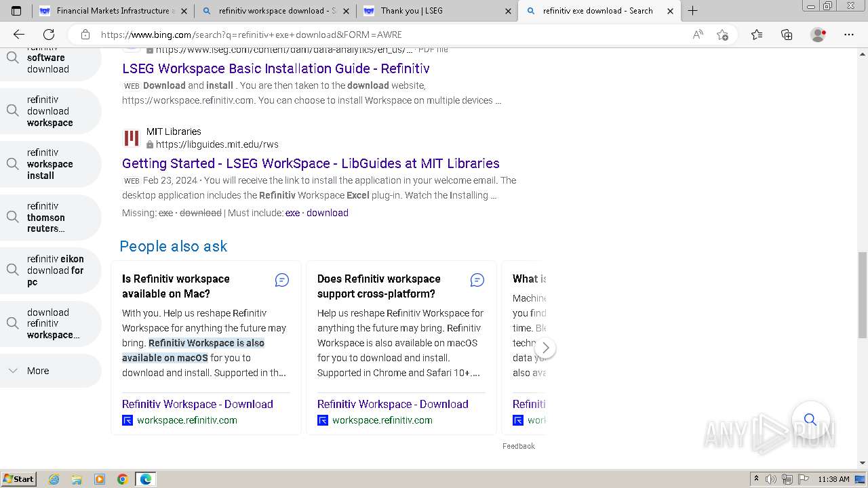Open the volume tray icon

(x=771, y=479)
